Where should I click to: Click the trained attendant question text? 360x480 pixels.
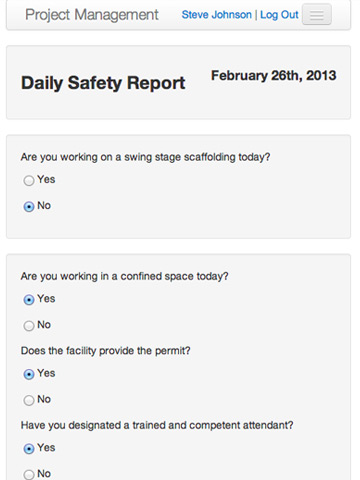pos(157,425)
